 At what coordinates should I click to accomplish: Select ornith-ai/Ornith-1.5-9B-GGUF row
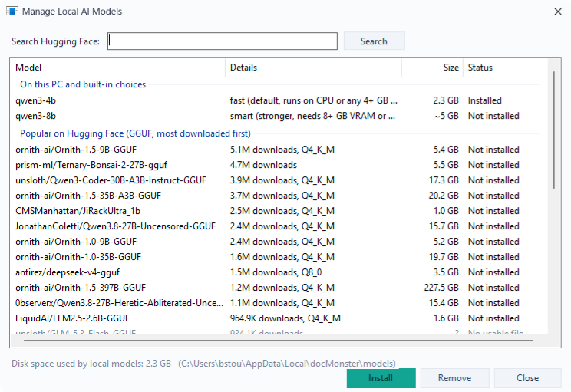(279, 150)
